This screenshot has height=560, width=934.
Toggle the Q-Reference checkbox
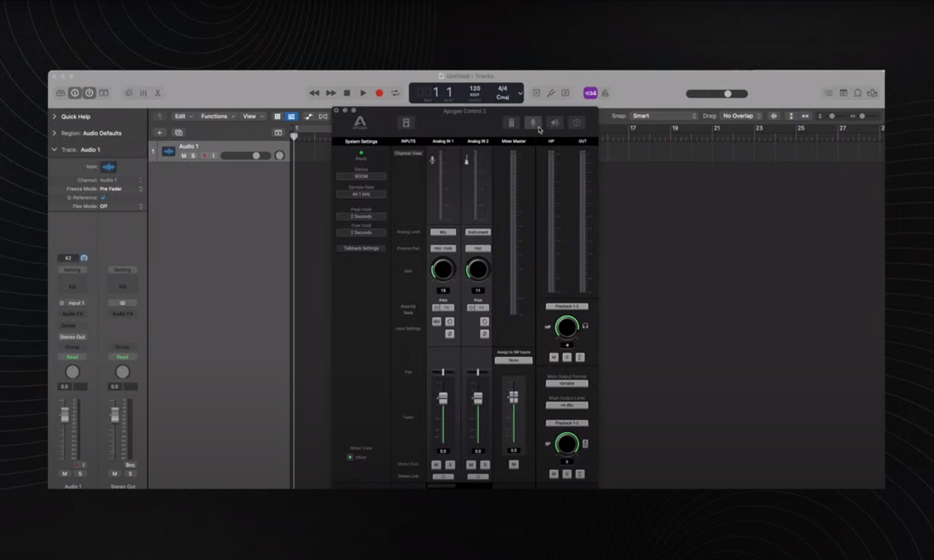coord(103,197)
